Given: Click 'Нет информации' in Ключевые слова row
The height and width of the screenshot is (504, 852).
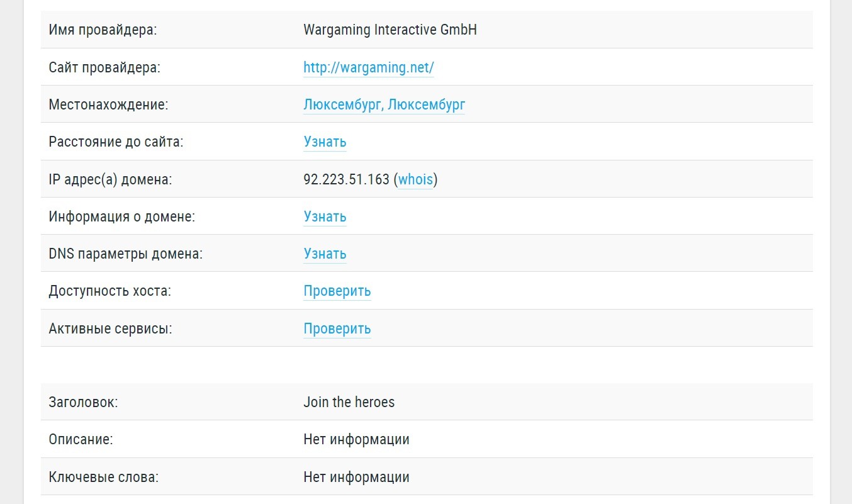Looking at the screenshot, I should pos(356,477).
